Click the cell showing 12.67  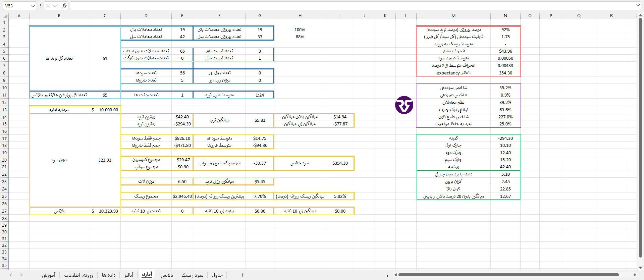click(x=505, y=196)
